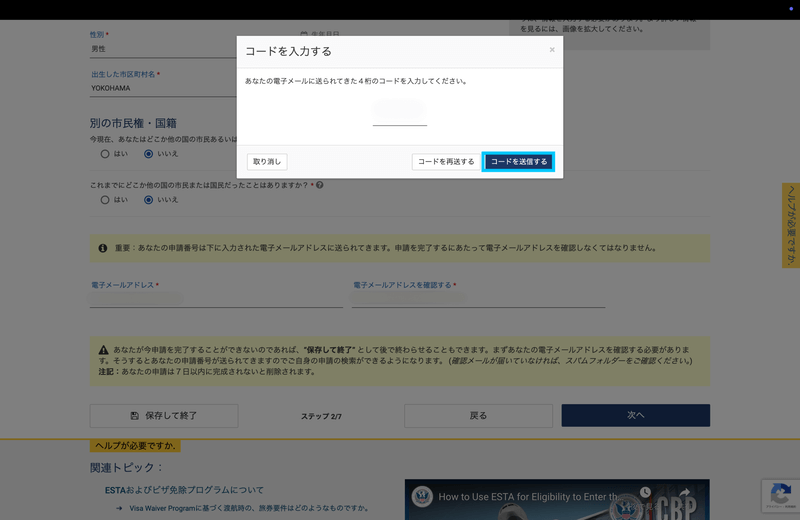Click the 関連トピック heading
Image resolution: width=800 pixels, height=520 pixels.
tap(127, 467)
